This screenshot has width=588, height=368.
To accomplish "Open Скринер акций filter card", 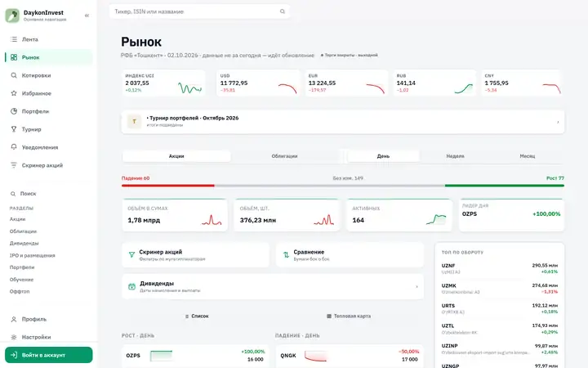I will (195, 254).
